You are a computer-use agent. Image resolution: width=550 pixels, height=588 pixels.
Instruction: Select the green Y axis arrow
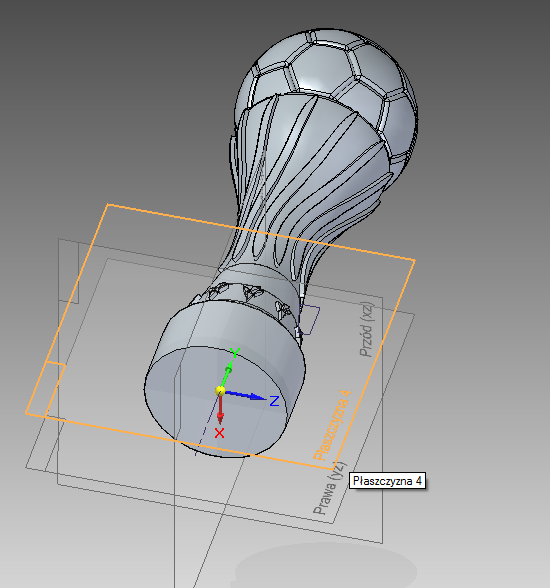pos(227,374)
